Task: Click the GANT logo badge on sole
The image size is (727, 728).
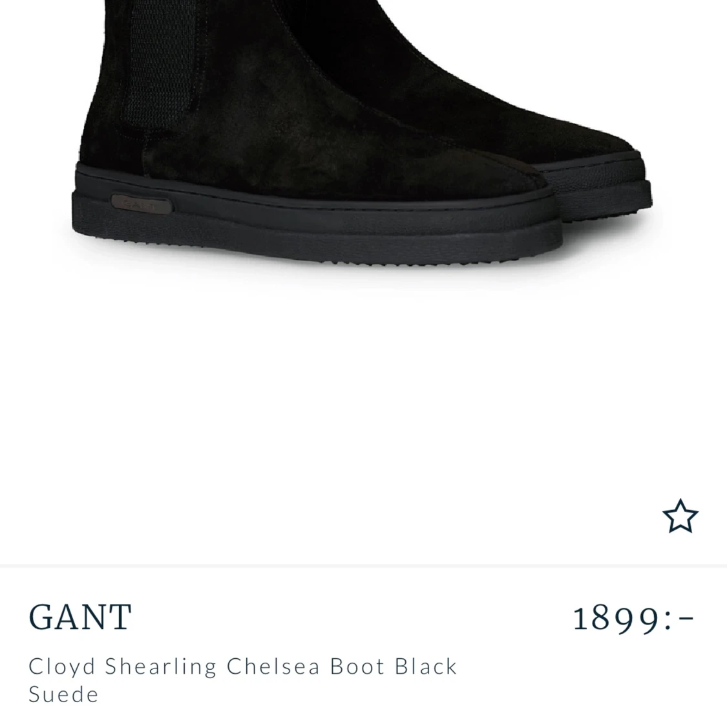Action: coord(141,204)
